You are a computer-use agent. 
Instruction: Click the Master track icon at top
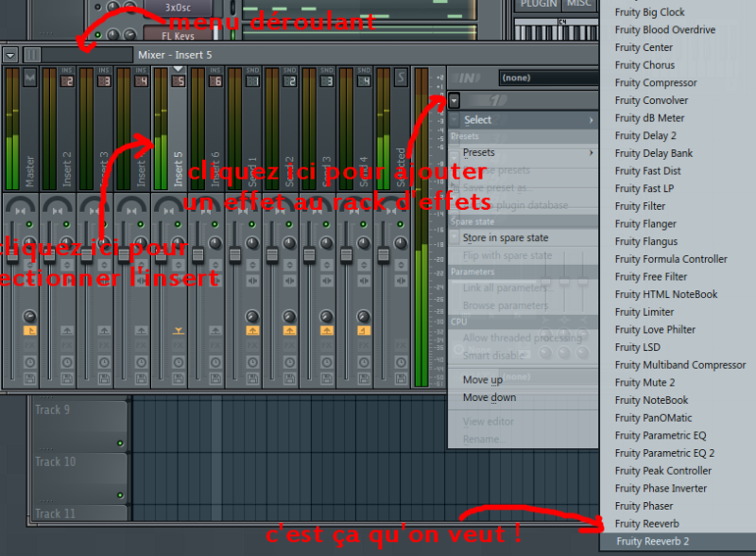pyautogui.click(x=29, y=78)
